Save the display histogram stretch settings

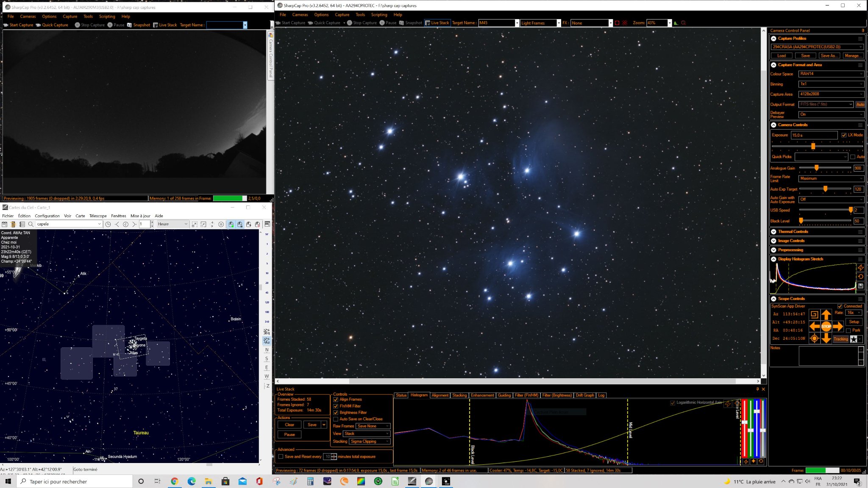(861, 286)
